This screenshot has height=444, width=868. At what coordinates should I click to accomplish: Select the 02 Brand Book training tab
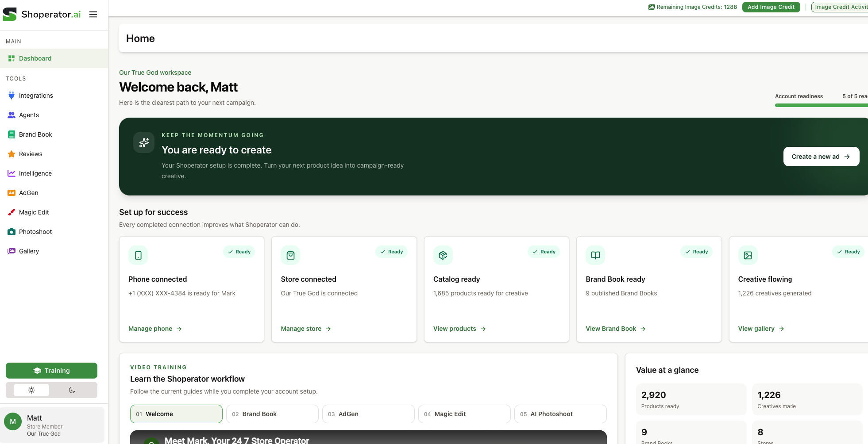click(x=272, y=414)
